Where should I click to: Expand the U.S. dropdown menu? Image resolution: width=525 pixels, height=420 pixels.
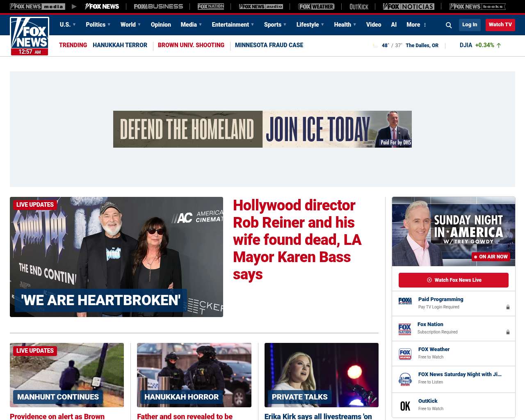(68, 25)
